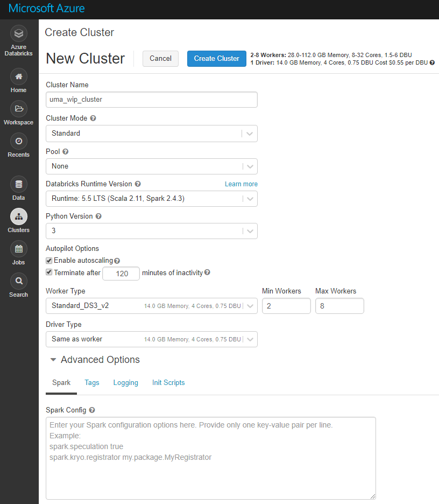Click the Enable autoscaling help icon
This screenshot has width=439, height=504.
(117, 261)
